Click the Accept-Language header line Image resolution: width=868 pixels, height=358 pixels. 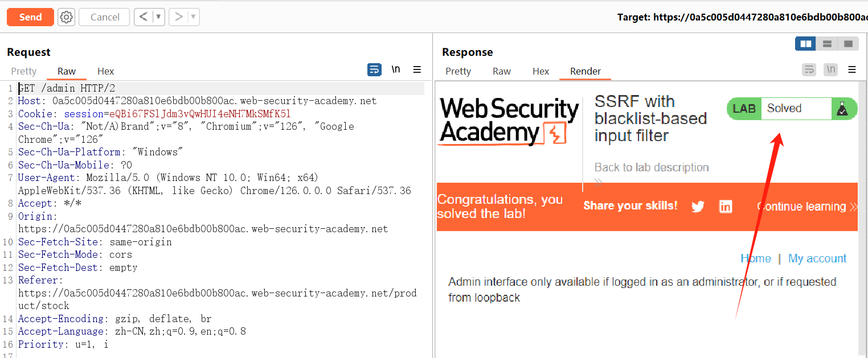(x=132, y=331)
